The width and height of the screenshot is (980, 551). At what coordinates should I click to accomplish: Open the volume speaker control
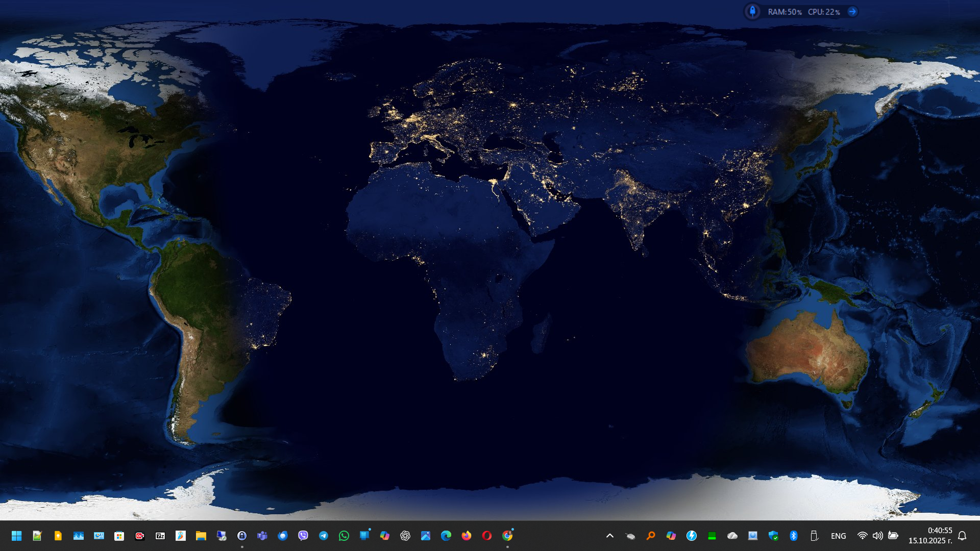877,536
